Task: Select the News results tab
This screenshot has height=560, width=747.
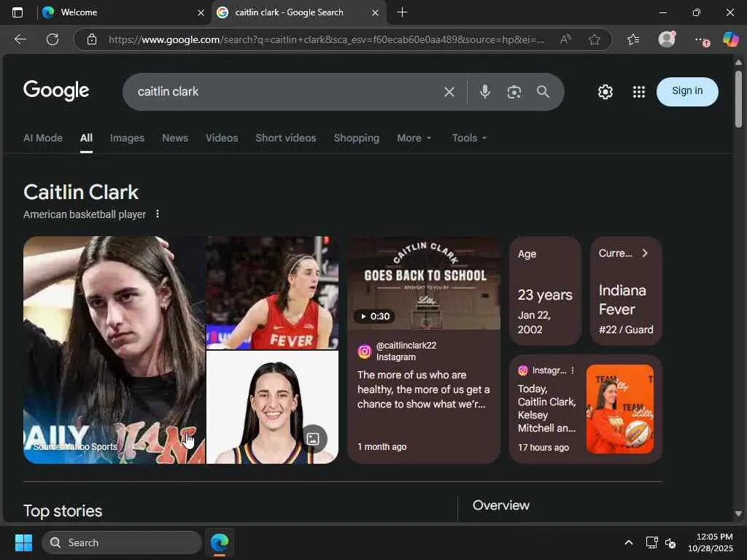Action: point(175,138)
